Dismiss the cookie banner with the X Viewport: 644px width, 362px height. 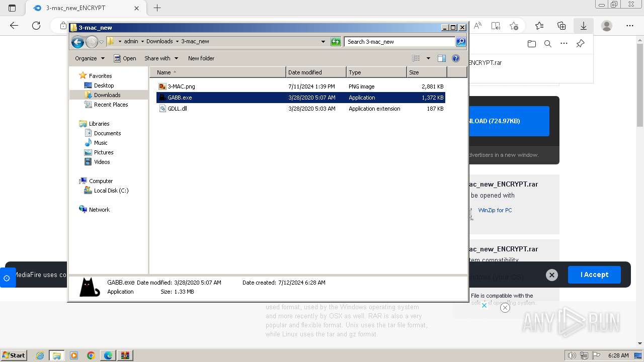click(x=552, y=275)
